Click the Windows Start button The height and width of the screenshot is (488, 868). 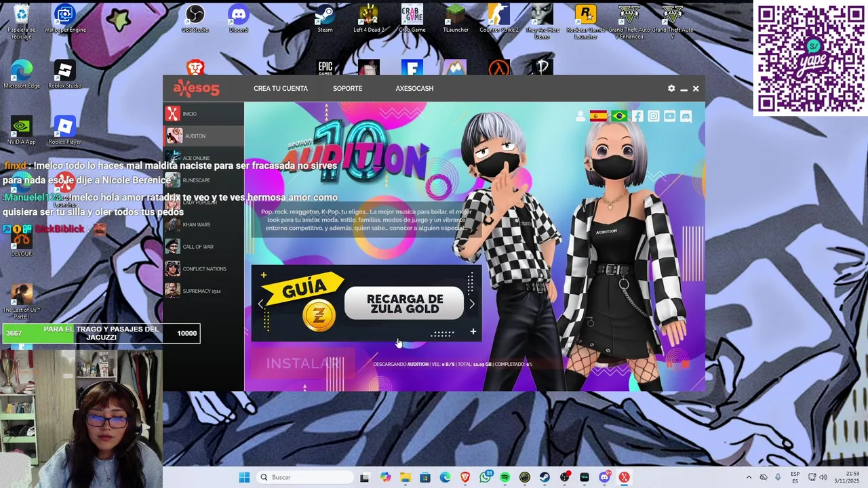[244, 477]
